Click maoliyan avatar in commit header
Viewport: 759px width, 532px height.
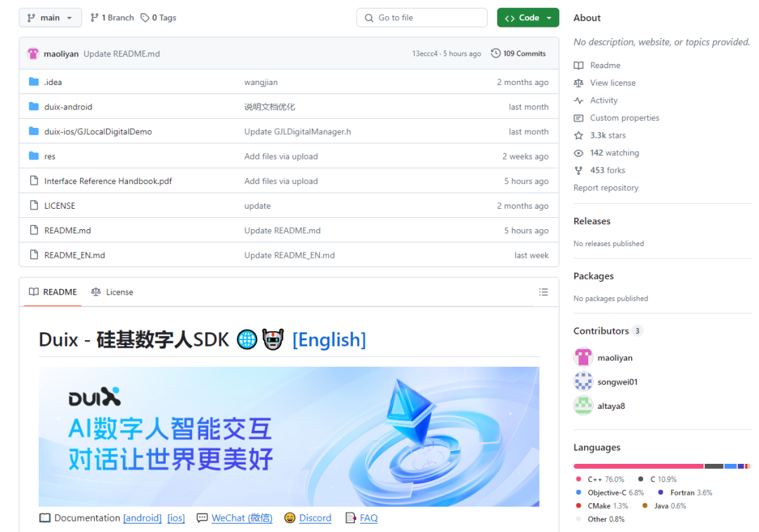tap(33, 53)
